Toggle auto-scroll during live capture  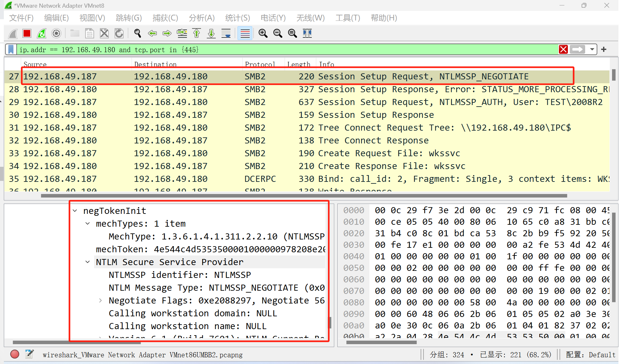click(x=226, y=33)
